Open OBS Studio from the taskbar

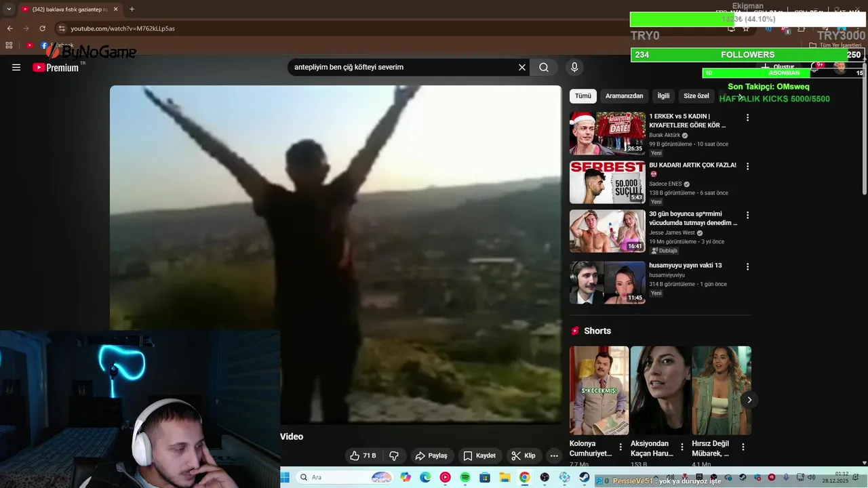pyautogui.click(x=545, y=477)
